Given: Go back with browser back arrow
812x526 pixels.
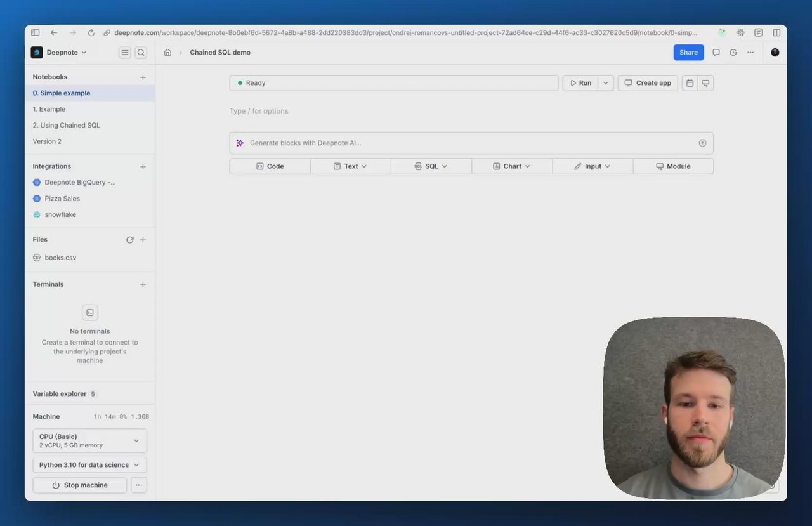Looking at the screenshot, I should click(54, 32).
